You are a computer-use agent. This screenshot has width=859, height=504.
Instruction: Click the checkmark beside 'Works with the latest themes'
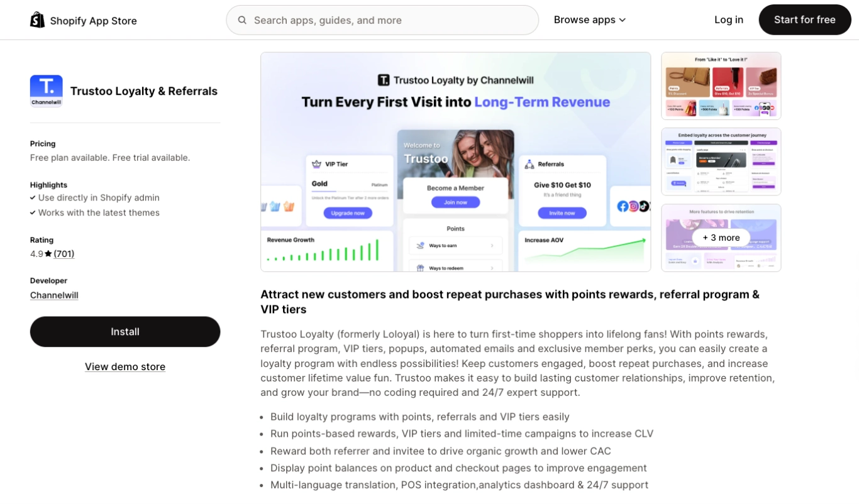[x=33, y=212]
